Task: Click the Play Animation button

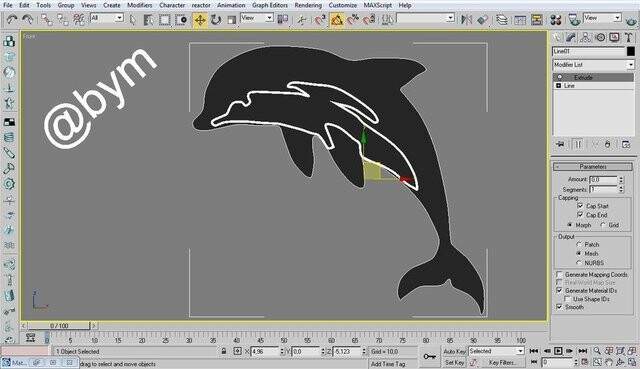Action: (558, 351)
